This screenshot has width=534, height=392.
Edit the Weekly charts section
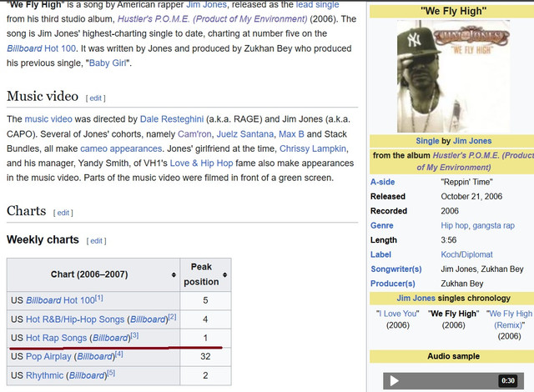tap(96, 241)
